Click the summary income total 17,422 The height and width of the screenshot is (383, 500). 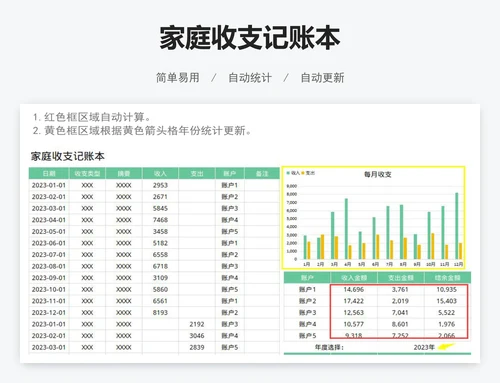coord(354,301)
